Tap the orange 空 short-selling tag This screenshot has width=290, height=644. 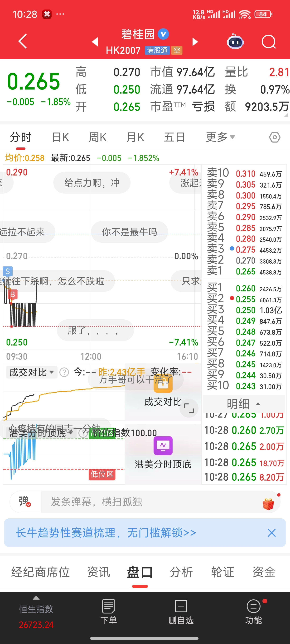(177, 50)
